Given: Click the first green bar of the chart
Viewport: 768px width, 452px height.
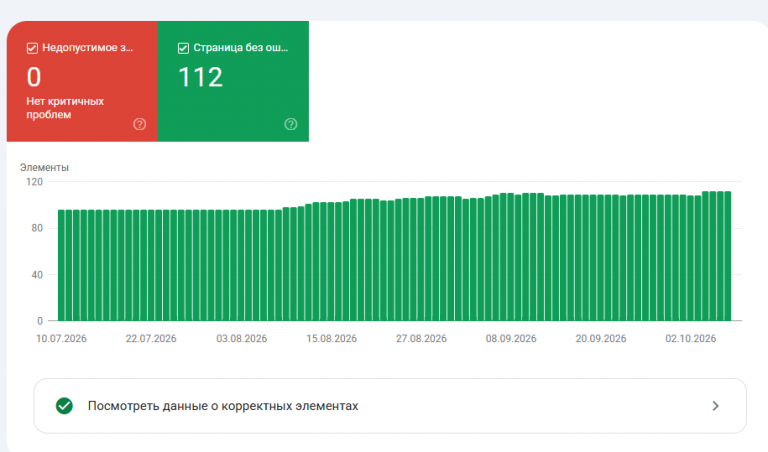Looking at the screenshot, I should 61,265.
